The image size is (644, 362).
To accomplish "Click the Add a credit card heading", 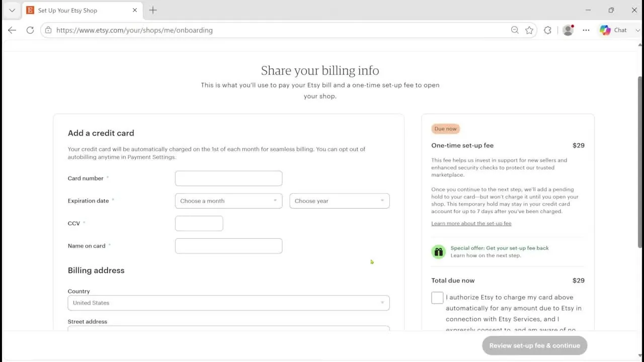I will coord(101,133).
